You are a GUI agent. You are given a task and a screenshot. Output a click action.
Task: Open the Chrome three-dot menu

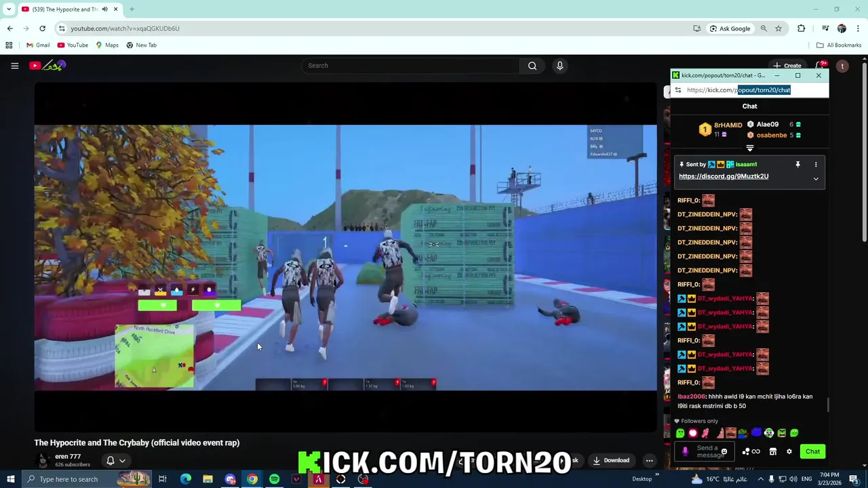[x=859, y=28]
